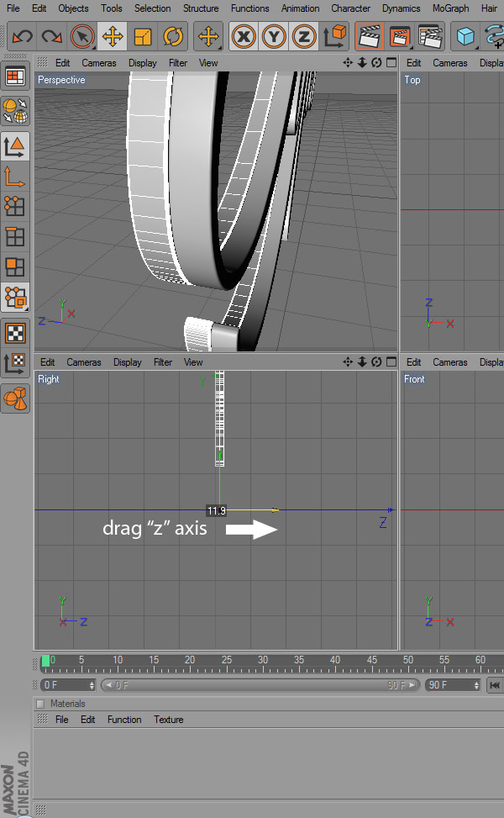Screen dimensions: 504x818
Task: Open the Cube primitive dropdown
Action: 465,37
